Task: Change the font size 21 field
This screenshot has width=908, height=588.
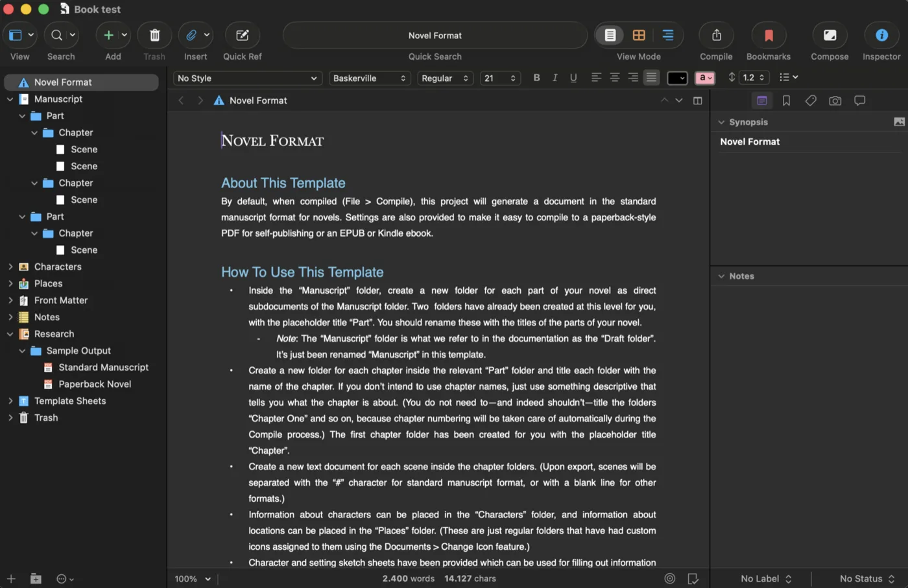Action: tap(500, 78)
